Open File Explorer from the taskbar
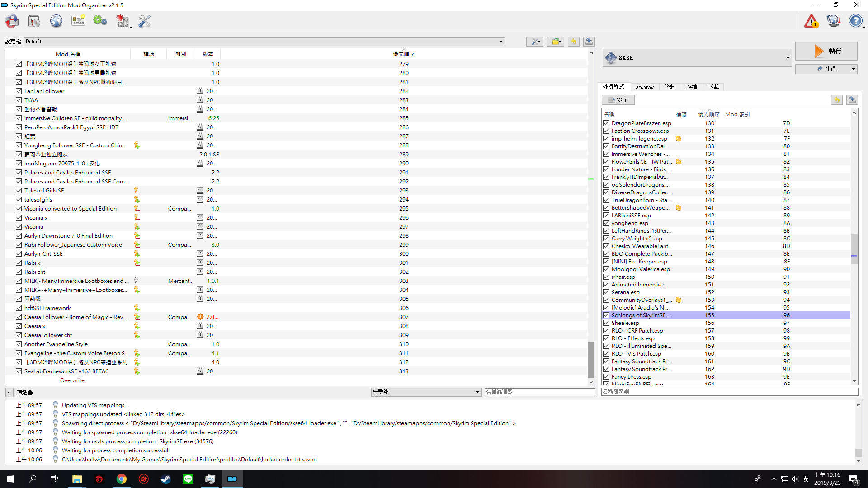The height and width of the screenshot is (488, 868). 77,479
